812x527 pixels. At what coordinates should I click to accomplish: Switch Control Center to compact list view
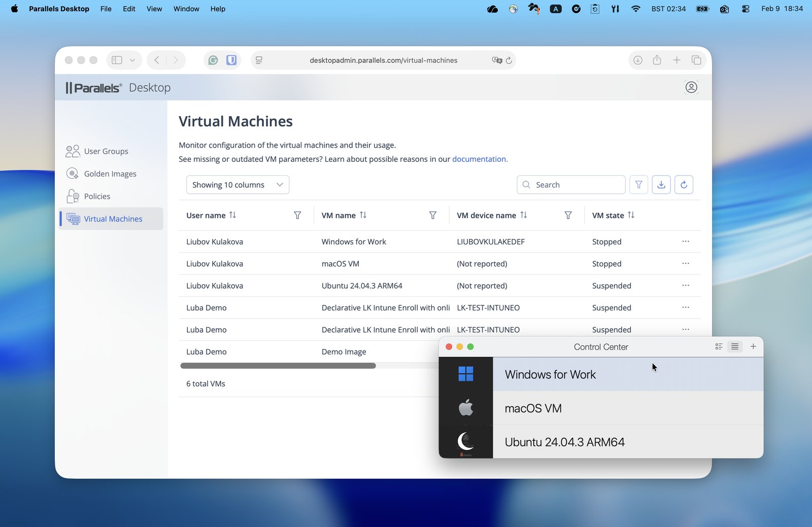pyautogui.click(x=735, y=346)
